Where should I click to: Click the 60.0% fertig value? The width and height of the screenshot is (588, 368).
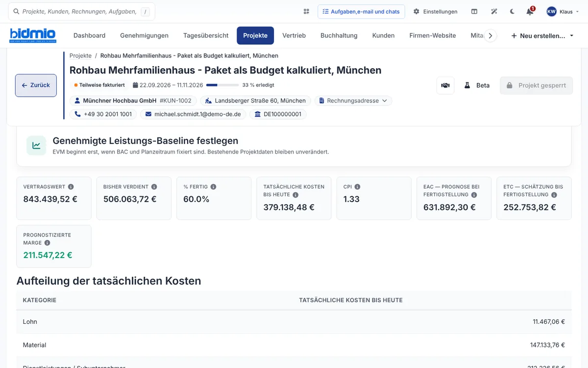[196, 199]
